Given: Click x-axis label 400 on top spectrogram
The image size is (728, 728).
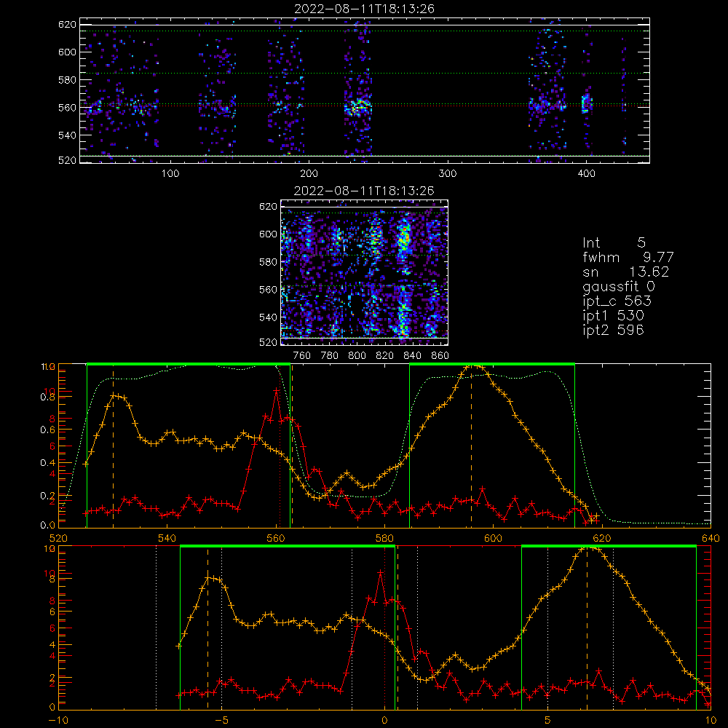Looking at the screenshot, I should click(x=586, y=174).
